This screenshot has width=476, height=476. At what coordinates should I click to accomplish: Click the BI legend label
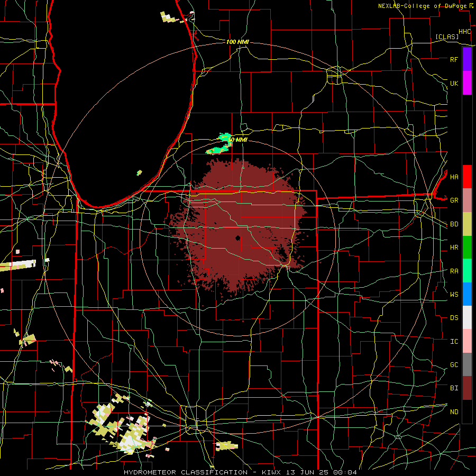454,388
